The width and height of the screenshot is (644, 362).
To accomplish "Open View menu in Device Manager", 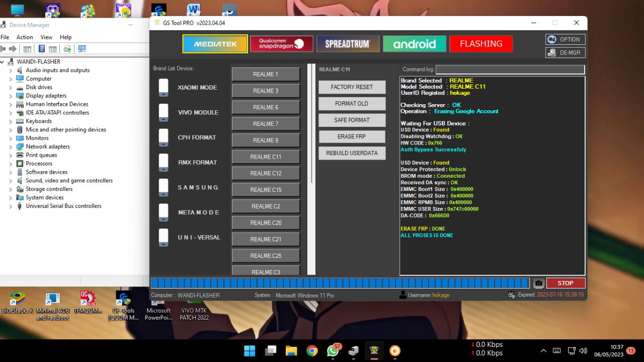I will point(46,37).
